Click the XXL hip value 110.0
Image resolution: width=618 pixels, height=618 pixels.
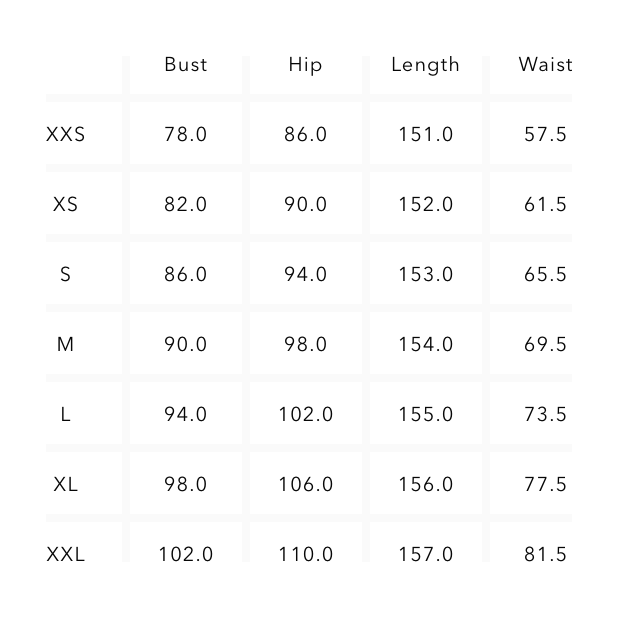click(x=305, y=553)
